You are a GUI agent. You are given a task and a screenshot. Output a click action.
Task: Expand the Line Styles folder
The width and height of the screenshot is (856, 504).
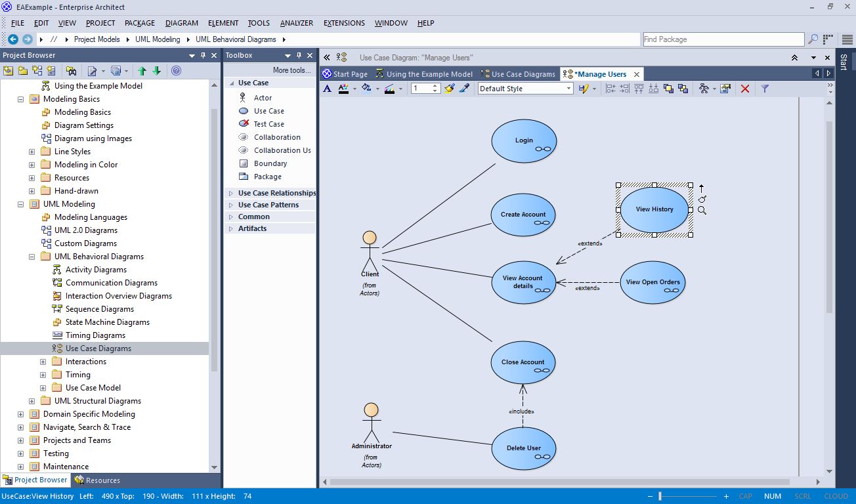click(x=32, y=152)
